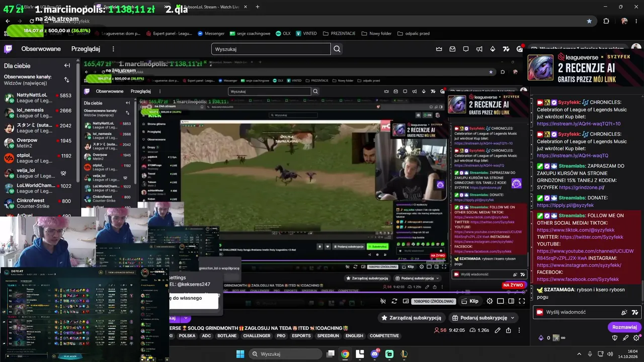The width and height of the screenshot is (644, 362).
Task: Toggle stream mute in player controls
Action: pos(383,301)
